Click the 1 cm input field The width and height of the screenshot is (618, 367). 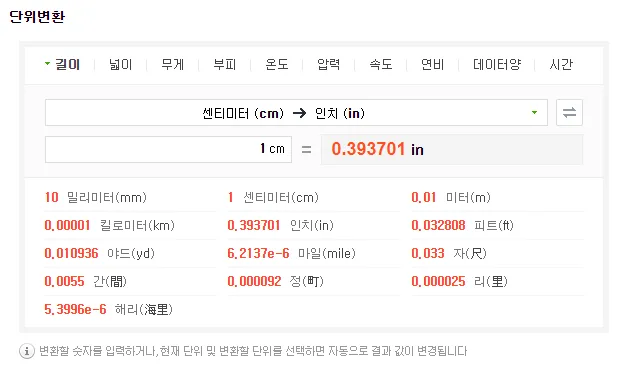coord(168,149)
